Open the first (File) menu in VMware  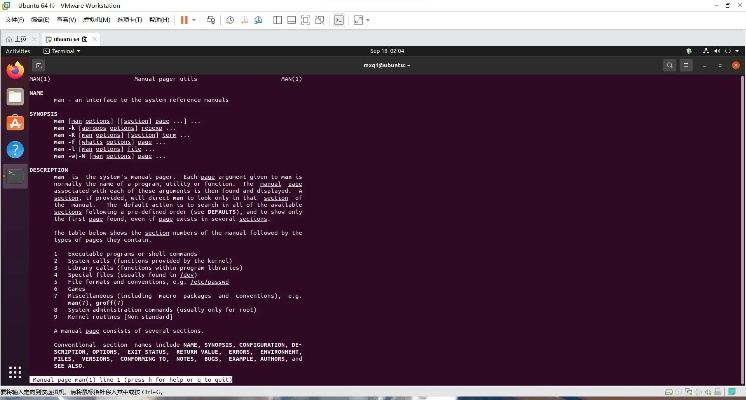point(14,19)
